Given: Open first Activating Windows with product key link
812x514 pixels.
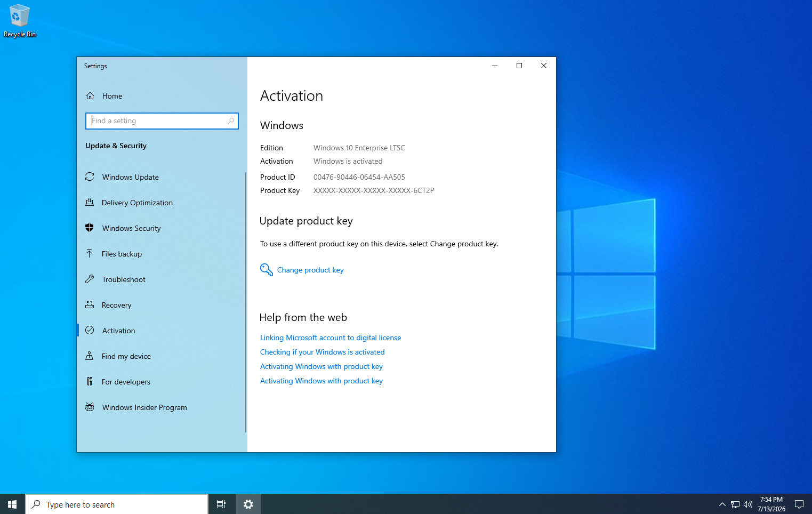Looking at the screenshot, I should [321, 366].
